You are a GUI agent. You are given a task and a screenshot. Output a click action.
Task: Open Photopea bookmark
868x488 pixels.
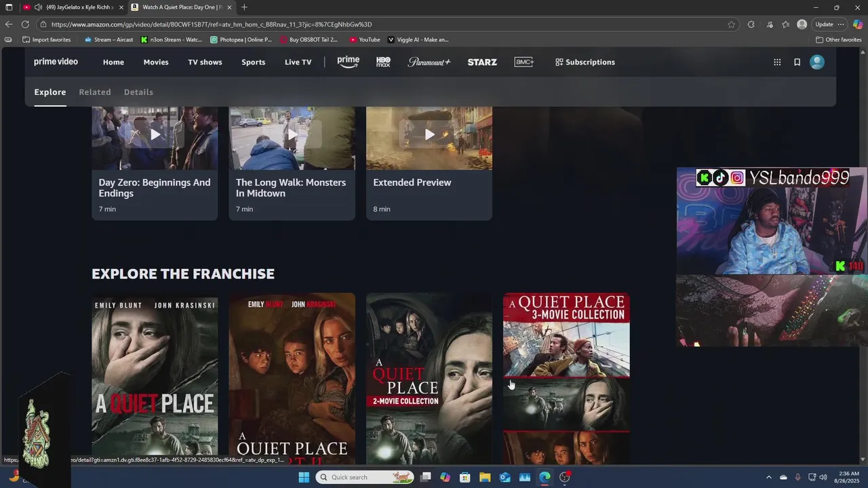pos(241,39)
